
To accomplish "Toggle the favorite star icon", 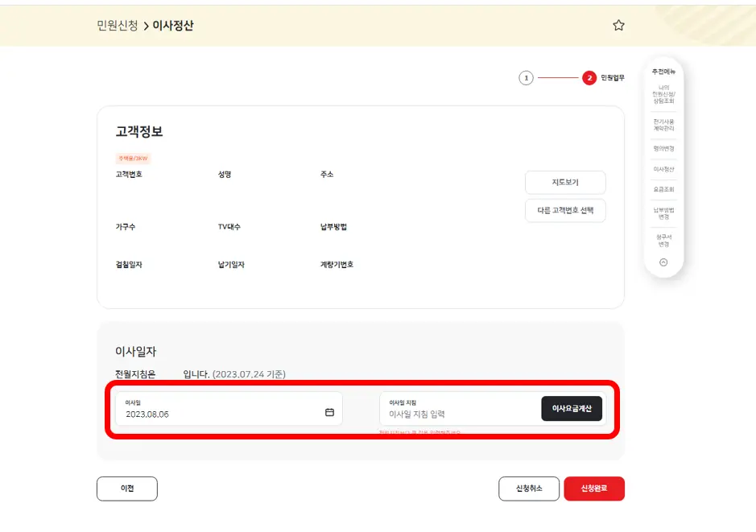I will coord(618,25).
